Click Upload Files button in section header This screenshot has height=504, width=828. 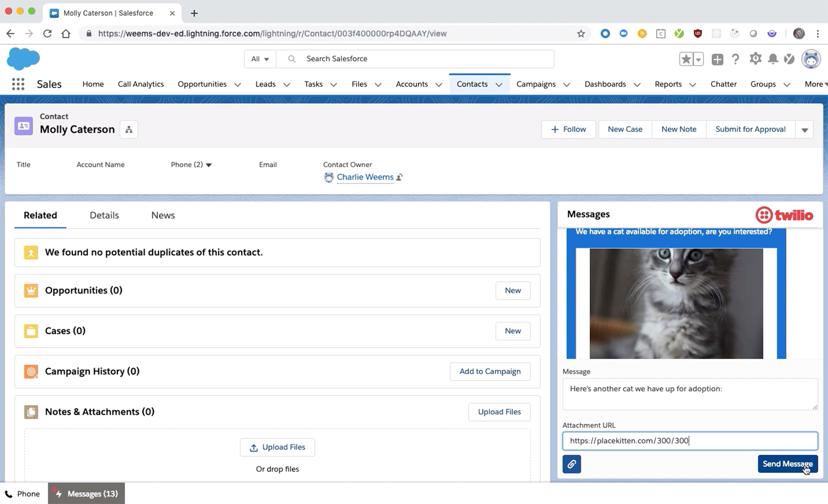pos(500,412)
